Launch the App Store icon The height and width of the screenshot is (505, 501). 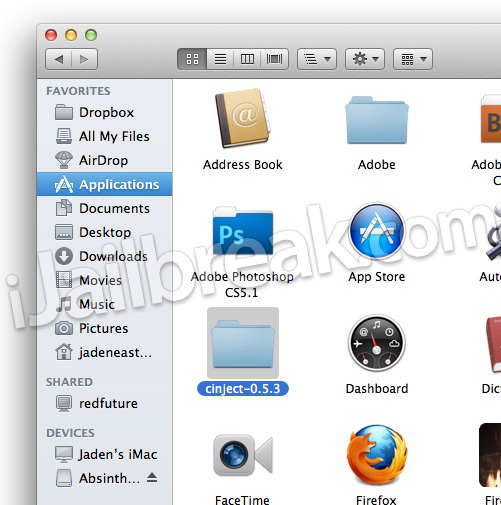377,231
